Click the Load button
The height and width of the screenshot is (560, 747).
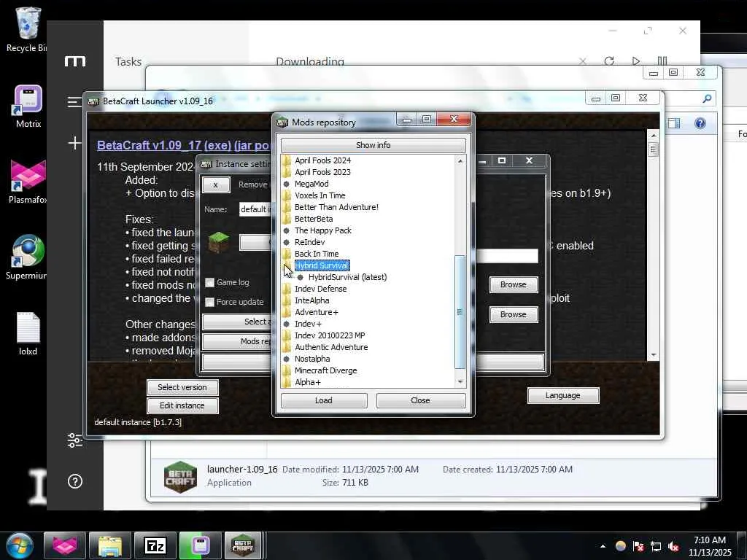click(324, 400)
